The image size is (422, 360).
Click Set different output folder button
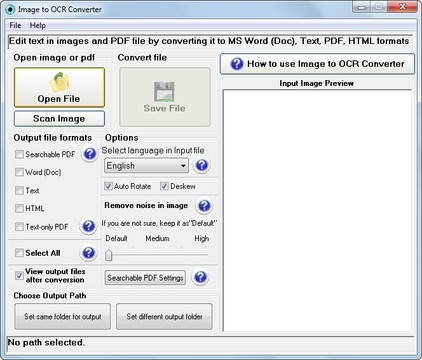coord(164,316)
